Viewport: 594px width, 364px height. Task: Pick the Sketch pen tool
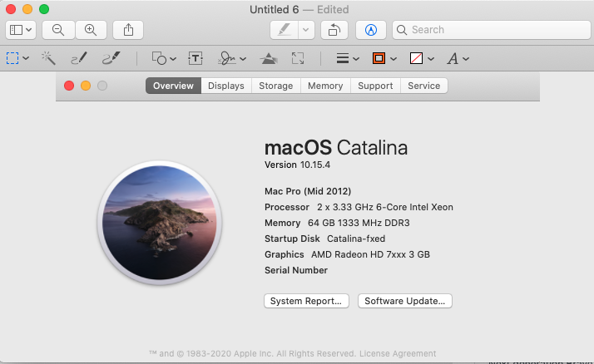point(79,58)
